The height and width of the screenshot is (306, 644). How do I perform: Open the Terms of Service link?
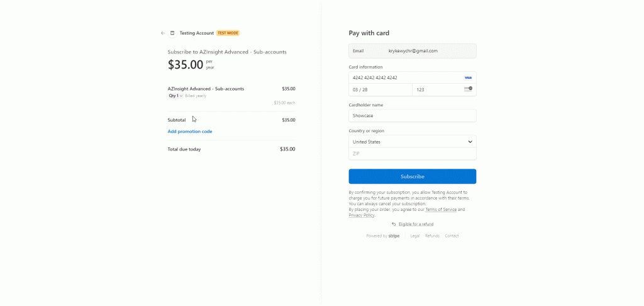tap(441, 210)
